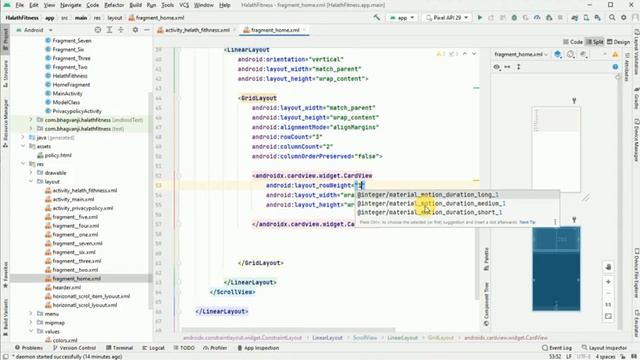
Task: Open the File menu
Action: (x=20, y=5)
